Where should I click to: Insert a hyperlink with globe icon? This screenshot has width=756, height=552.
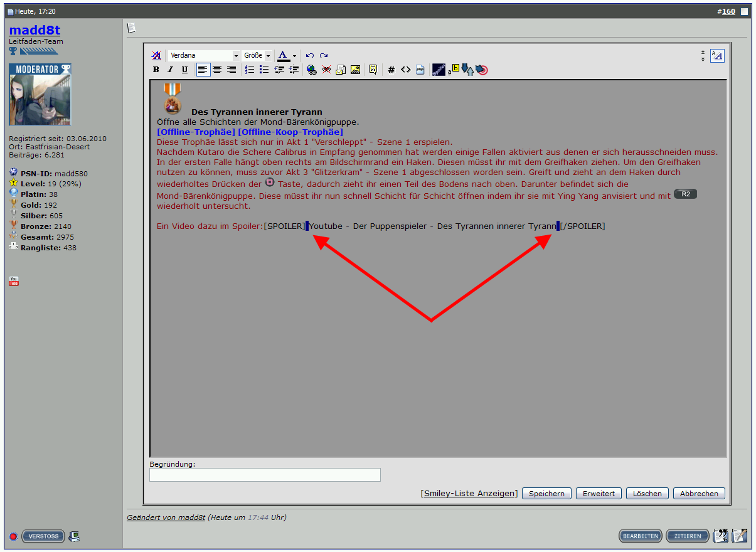(x=312, y=70)
